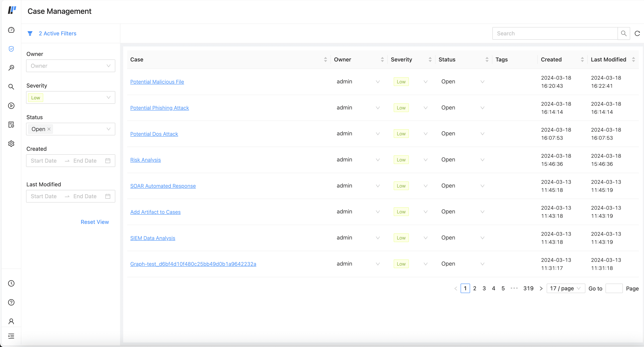Open the History clock icon
Screen dimensions: 644x347
pos(11,283)
